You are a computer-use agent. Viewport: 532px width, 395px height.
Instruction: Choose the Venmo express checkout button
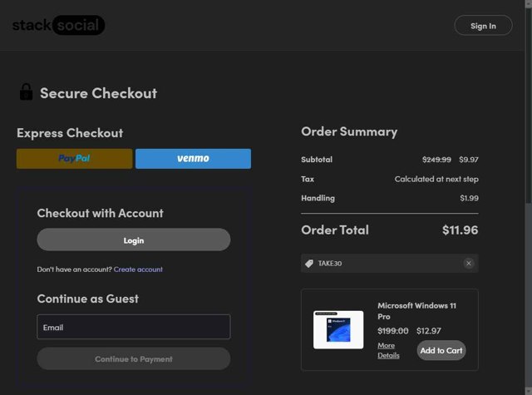193,159
